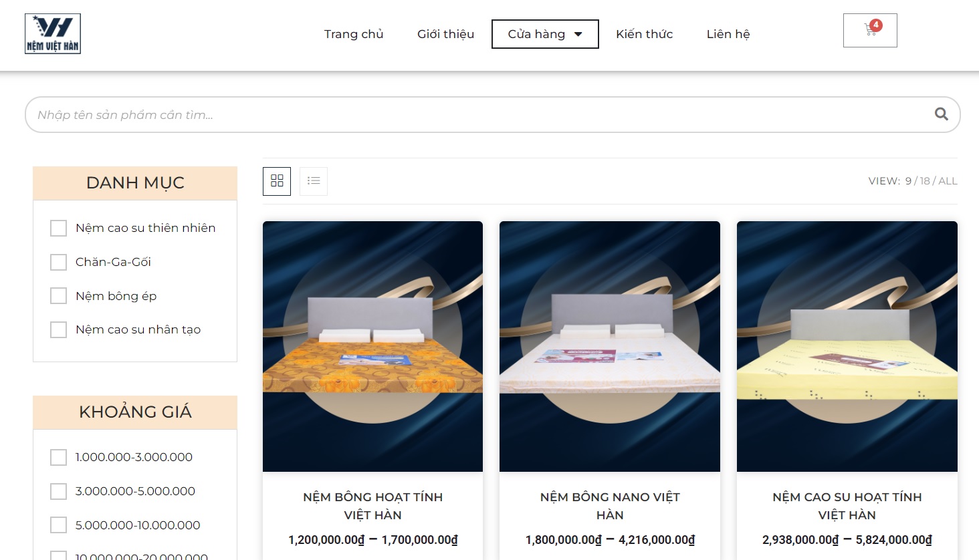View ALL products
This screenshot has width=979, height=560.
tap(948, 181)
